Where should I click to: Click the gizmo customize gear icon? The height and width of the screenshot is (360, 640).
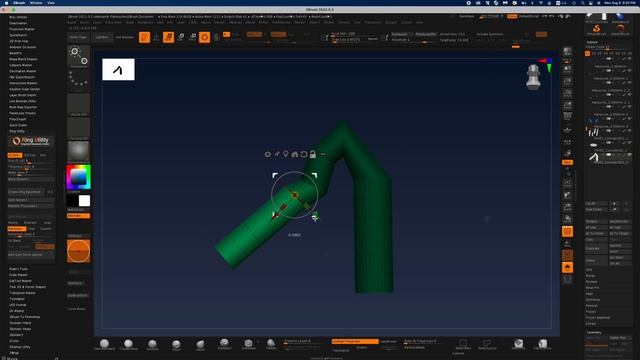[268, 154]
